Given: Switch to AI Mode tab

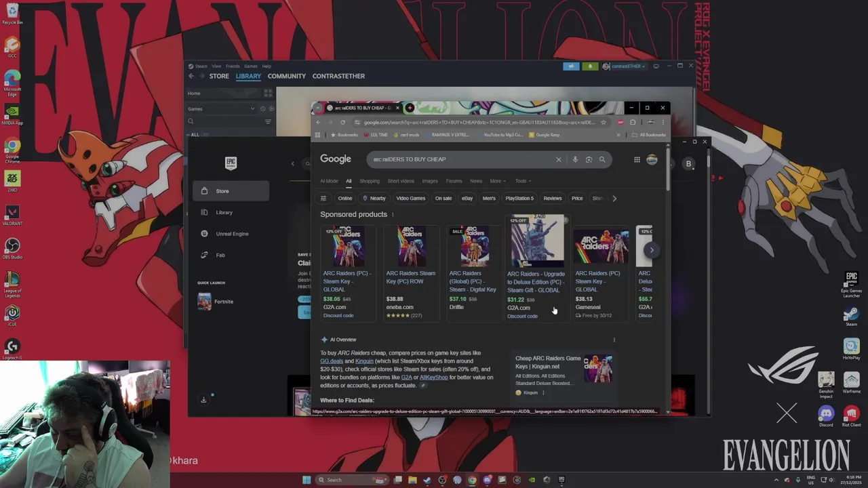Looking at the screenshot, I should click(329, 181).
